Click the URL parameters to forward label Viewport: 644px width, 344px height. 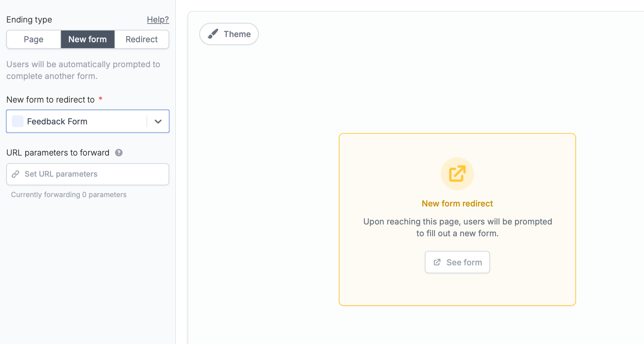[x=58, y=153]
